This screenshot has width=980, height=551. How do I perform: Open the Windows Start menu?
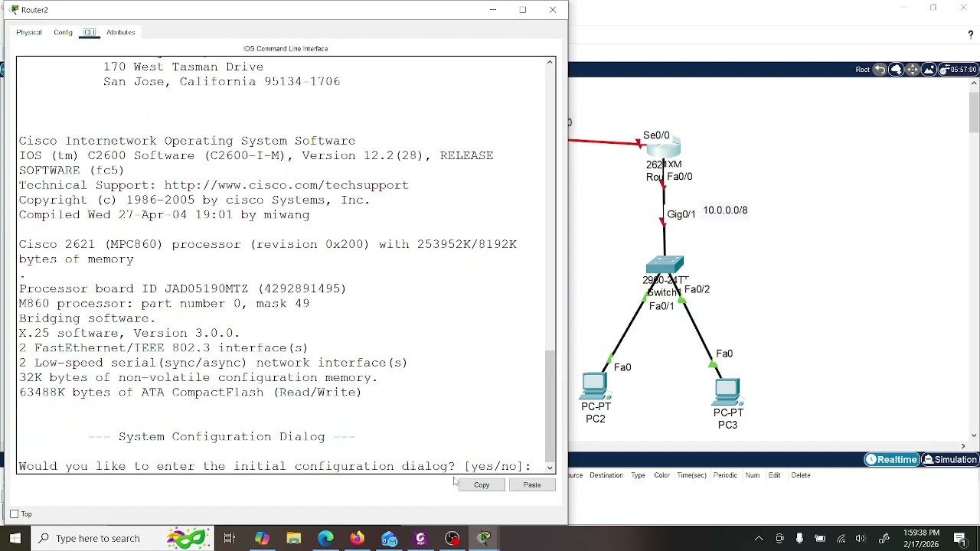coord(15,538)
